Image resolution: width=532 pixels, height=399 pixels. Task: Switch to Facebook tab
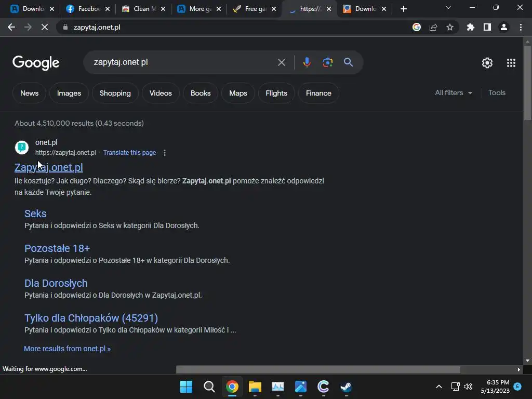coord(83,9)
